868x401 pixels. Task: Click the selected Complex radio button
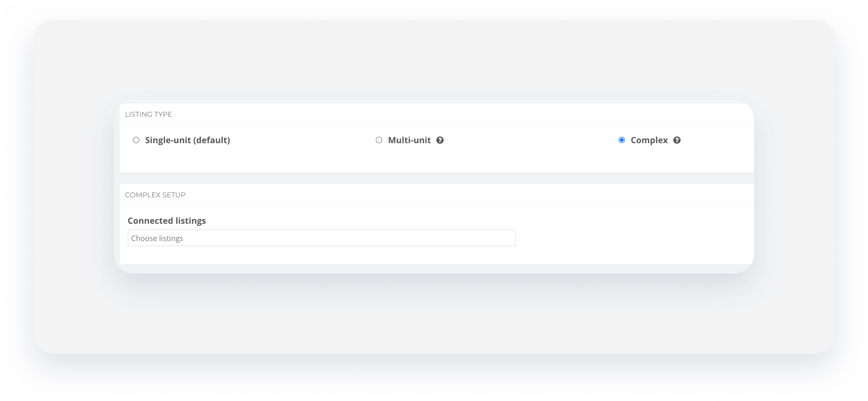[x=621, y=140]
